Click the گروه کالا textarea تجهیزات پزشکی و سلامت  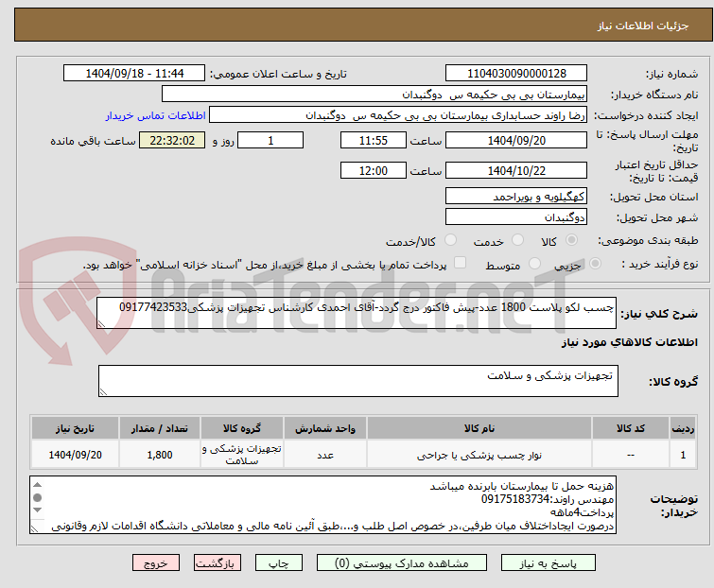[357, 381]
